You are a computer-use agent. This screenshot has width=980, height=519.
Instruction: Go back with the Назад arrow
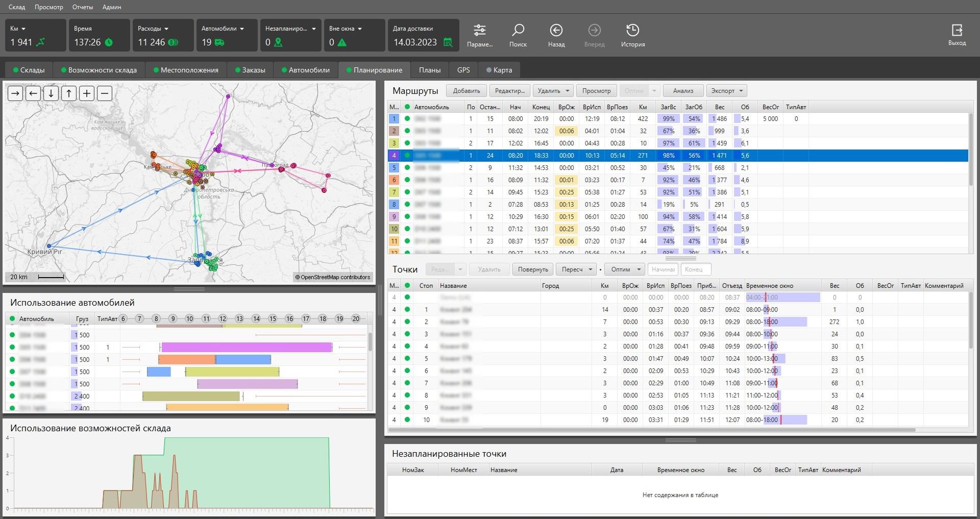pyautogui.click(x=556, y=31)
